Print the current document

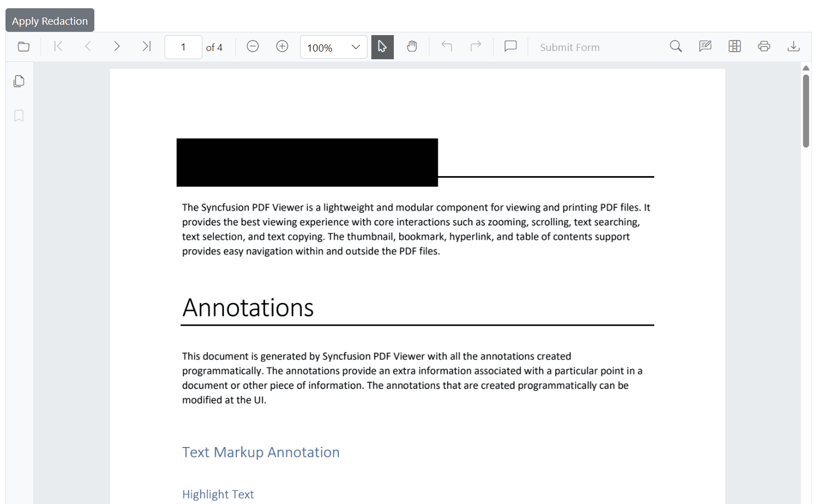click(x=764, y=47)
